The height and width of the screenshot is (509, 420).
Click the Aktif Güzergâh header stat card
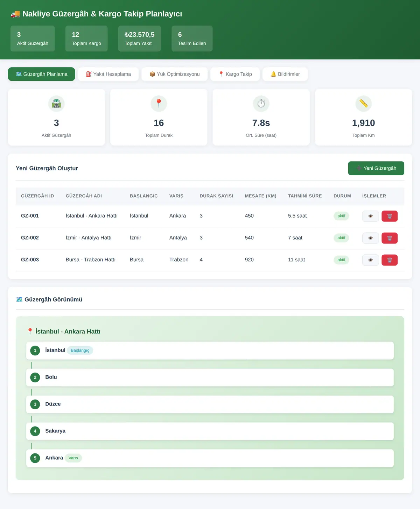click(x=33, y=38)
